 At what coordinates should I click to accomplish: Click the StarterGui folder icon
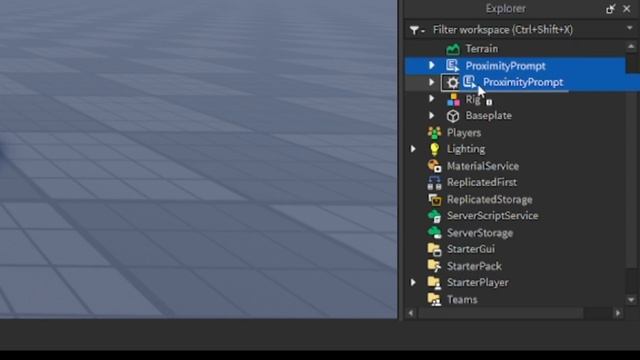point(434,249)
